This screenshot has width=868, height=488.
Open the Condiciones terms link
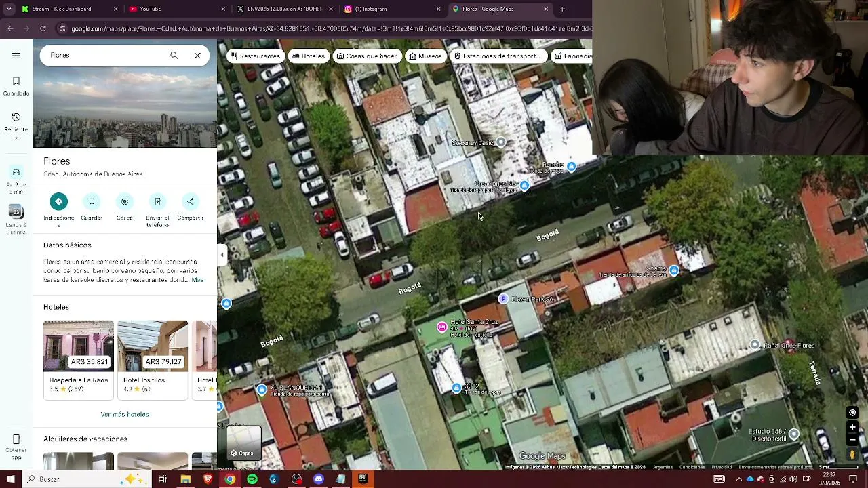point(692,467)
